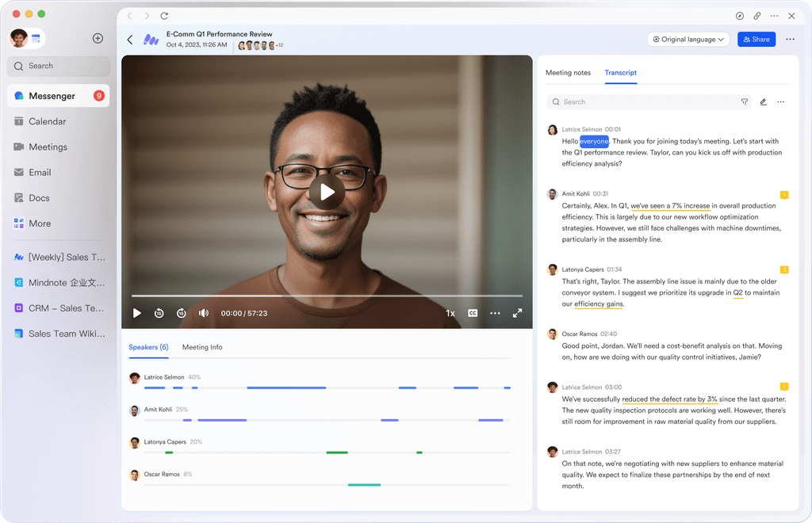The height and width of the screenshot is (523, 812).
Task: Mute the video volume
Action: tap(204, 313)
